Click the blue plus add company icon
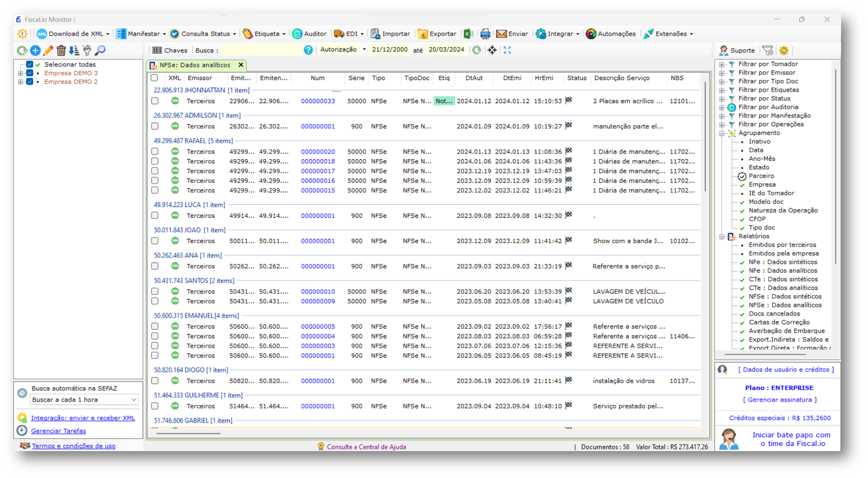This screenshot has width=868, height=478. 35,50
